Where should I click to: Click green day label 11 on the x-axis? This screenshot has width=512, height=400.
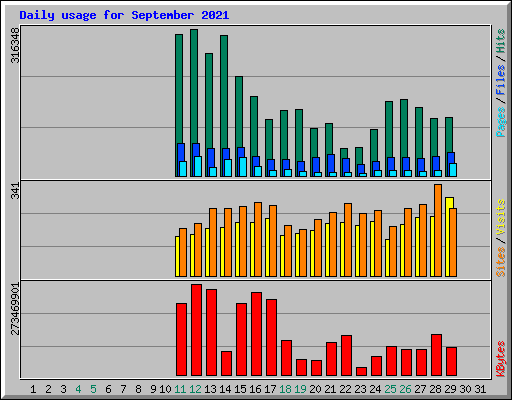click(x=180, y=389)
